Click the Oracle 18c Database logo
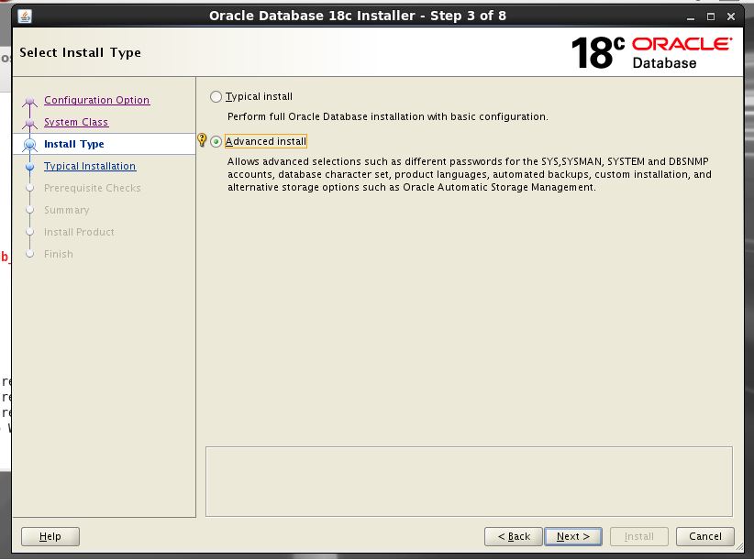The height and width of the screenshot is (560, 754). click(651, 52)
